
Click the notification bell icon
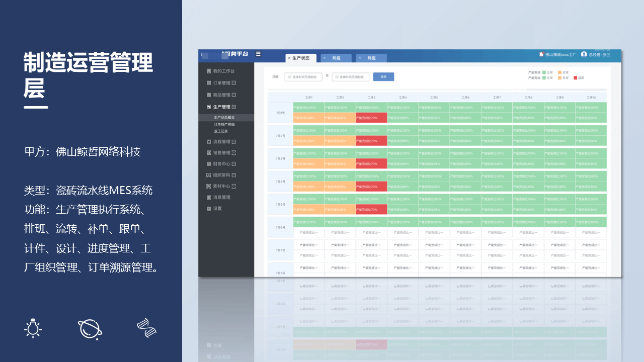(541, 54)
